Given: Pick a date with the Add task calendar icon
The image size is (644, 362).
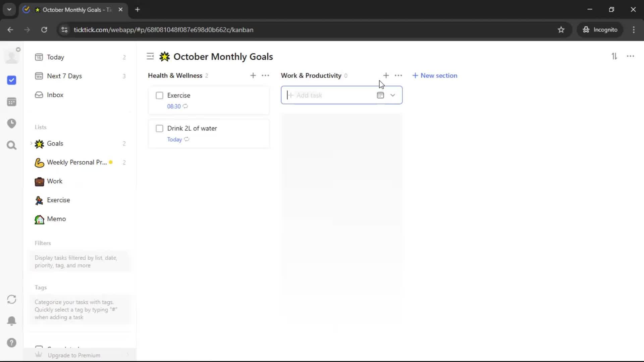Looking at the screenshot, I should (380, 95).
